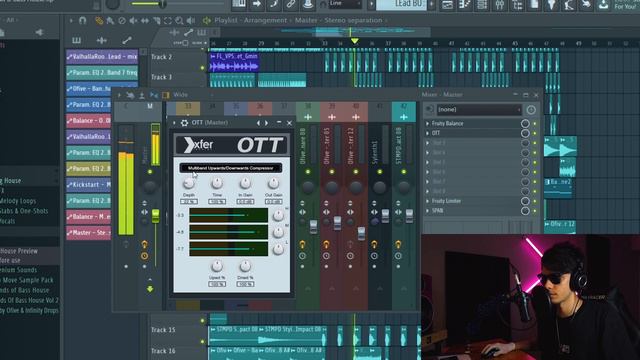Toggle the SPAN slot enable LED
Viewport: 640px width, 360px height.
(x=535, y=211)
